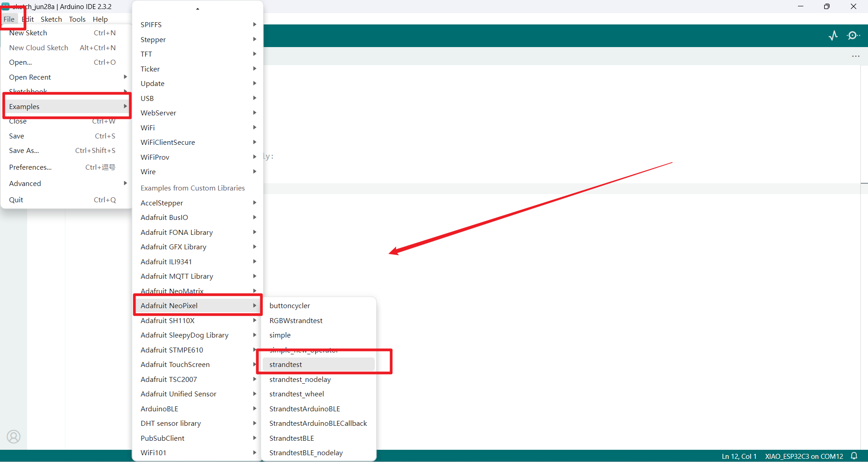Open the Serial Monitor icon

point(854,35)
